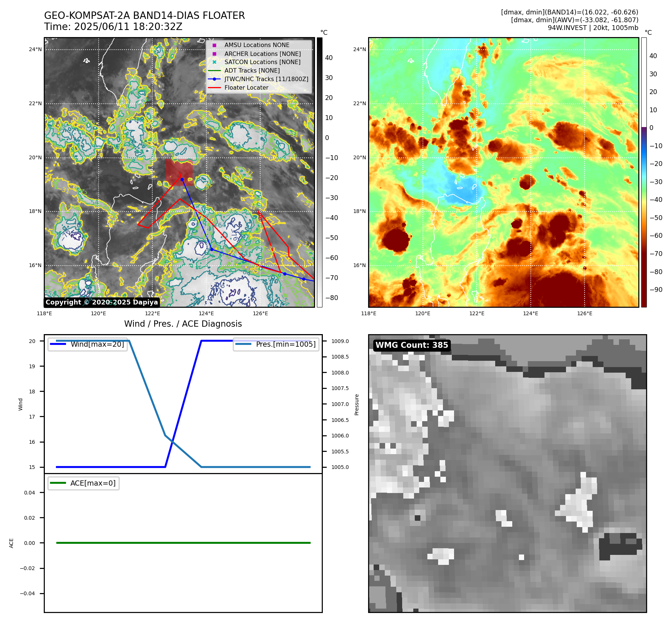The height and width of the screenshot is (626, 672).
Task: Click the '1009.0' pressure axis tick
Action: click(340, 341)
